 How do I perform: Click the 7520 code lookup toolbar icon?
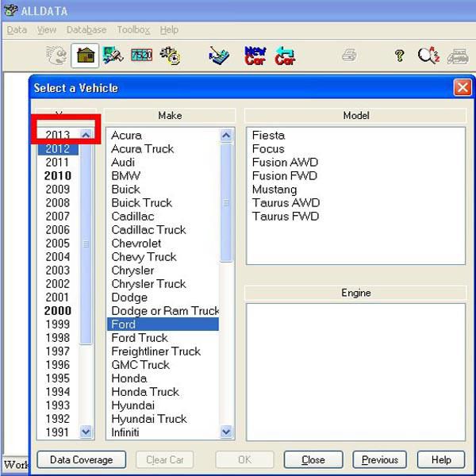tap(140, 56)
